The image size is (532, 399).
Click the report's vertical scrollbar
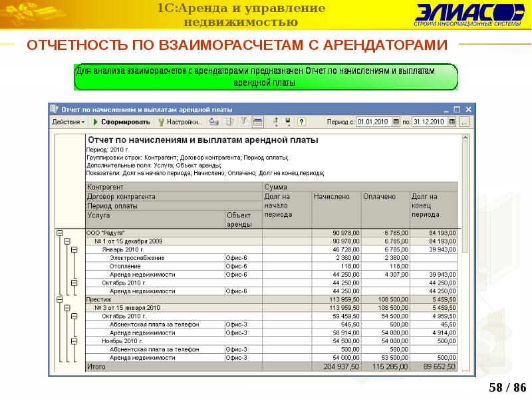point(465,199)
